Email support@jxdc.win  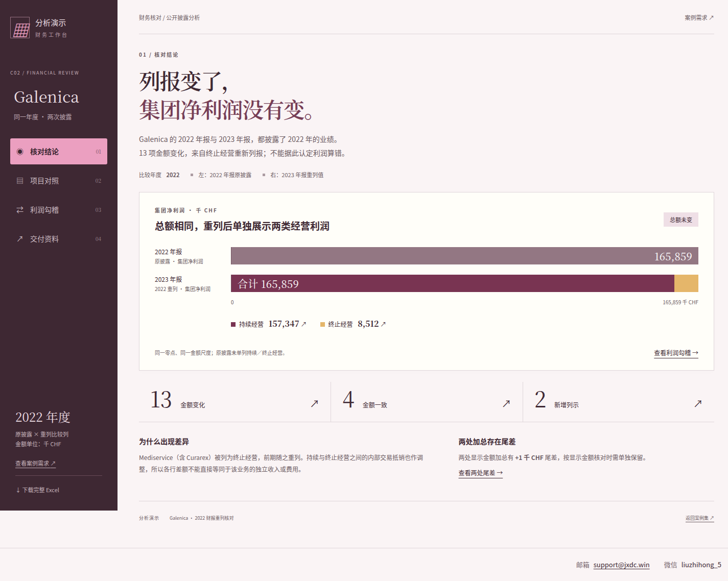(x=621, y=565)
